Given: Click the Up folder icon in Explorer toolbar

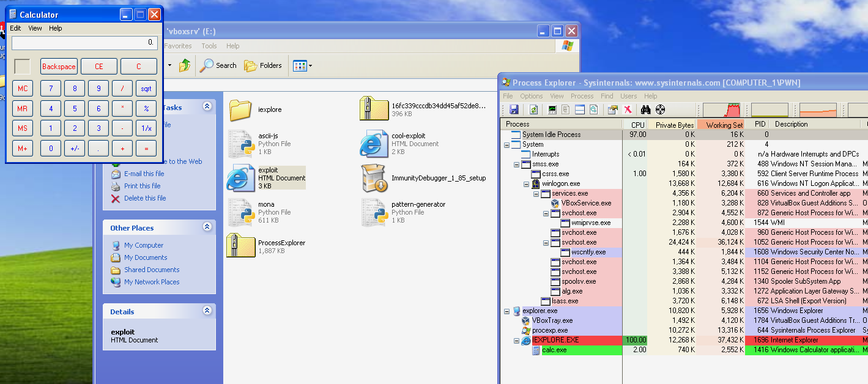Looking at the screenshot, I should point(184,65).
